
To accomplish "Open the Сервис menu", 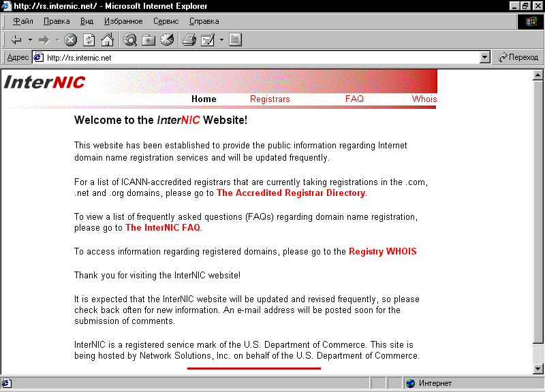I will pyautogui.click(x=166, y=21).
